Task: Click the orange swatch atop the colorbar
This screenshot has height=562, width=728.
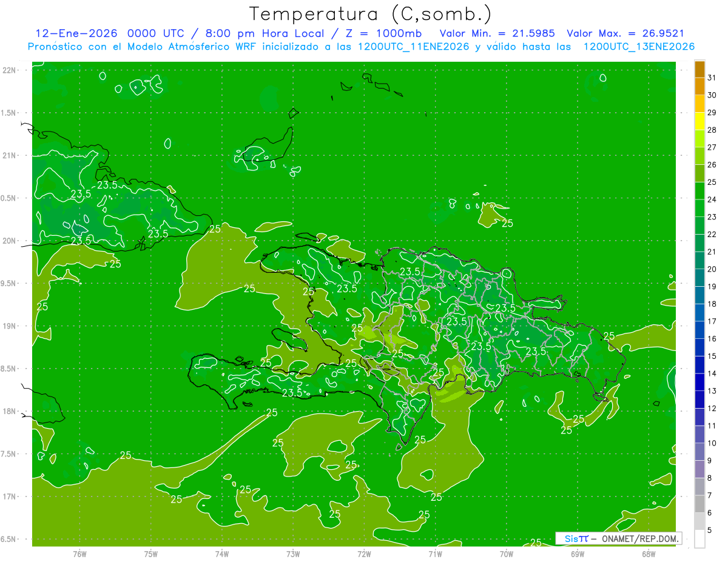Action: [x=699, y=69]
